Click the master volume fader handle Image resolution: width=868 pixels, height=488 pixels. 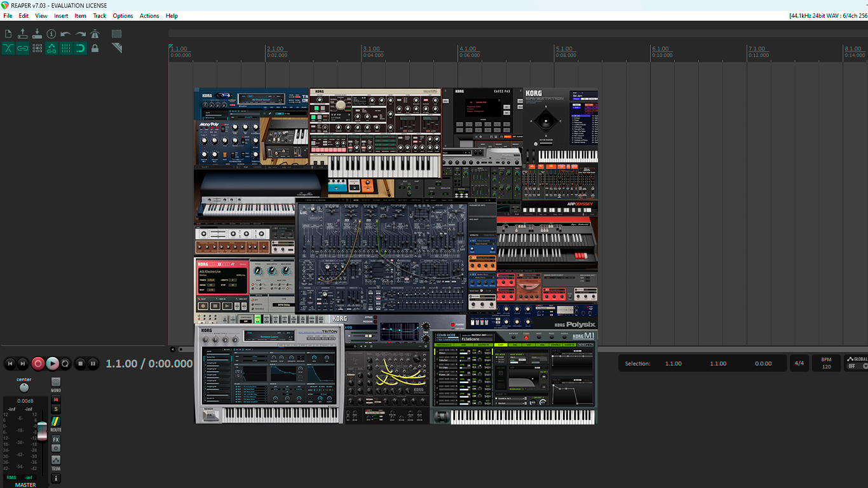(42, 430)
